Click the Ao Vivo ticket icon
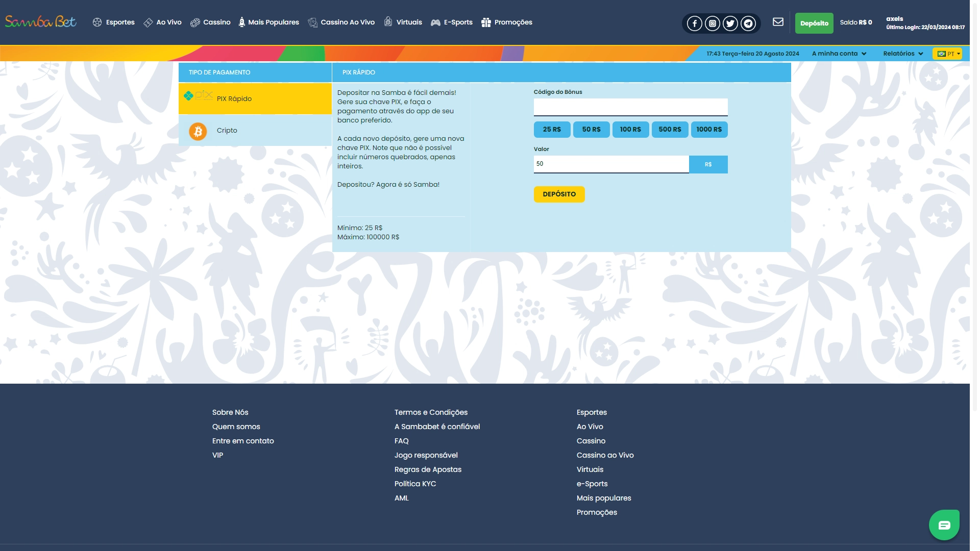The height and width of the screenshot is (551, 980). coord(148,22)
